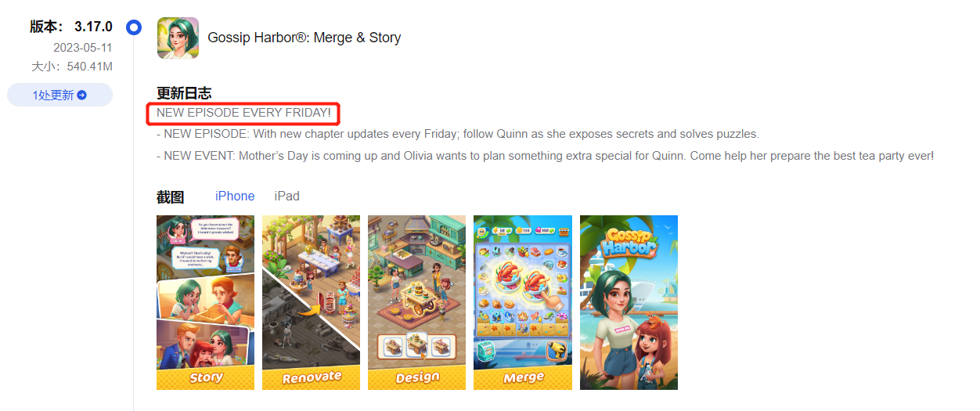
Task: Click the 截图 section heading
Action: (171, 197)
